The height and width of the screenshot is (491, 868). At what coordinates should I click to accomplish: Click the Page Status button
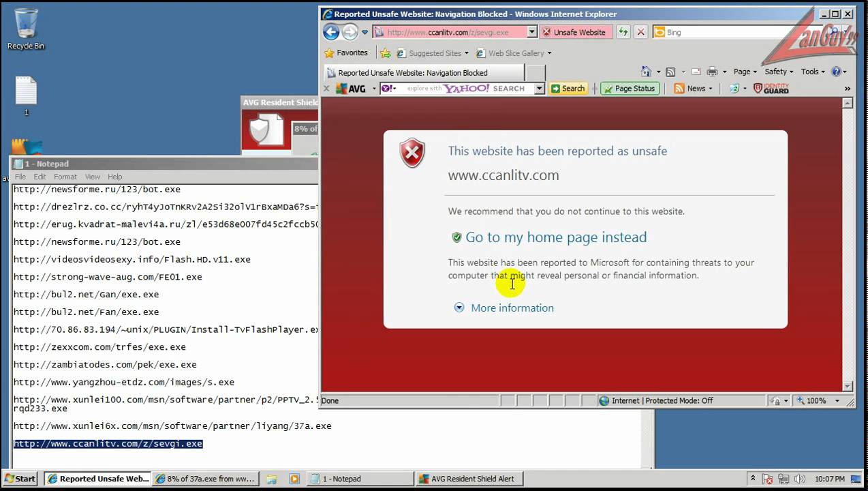pyautogui.click(x=630, y=89)
